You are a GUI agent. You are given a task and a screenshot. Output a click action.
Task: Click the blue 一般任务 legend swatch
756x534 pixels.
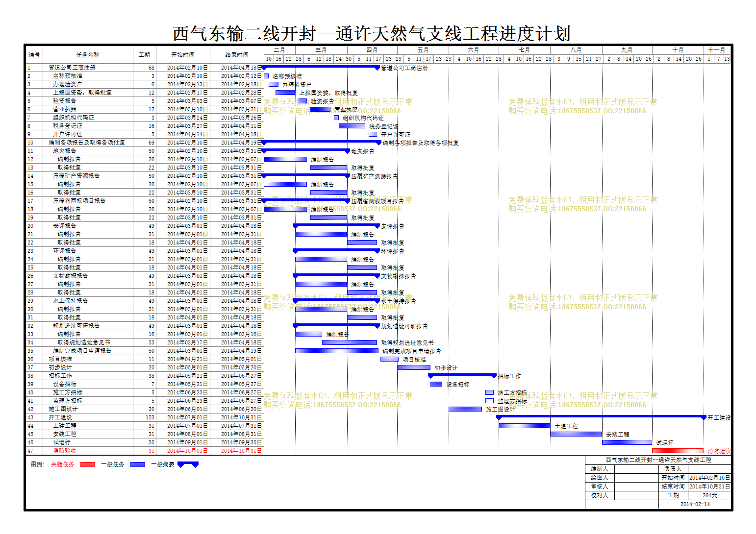click(x=138, y=464)
